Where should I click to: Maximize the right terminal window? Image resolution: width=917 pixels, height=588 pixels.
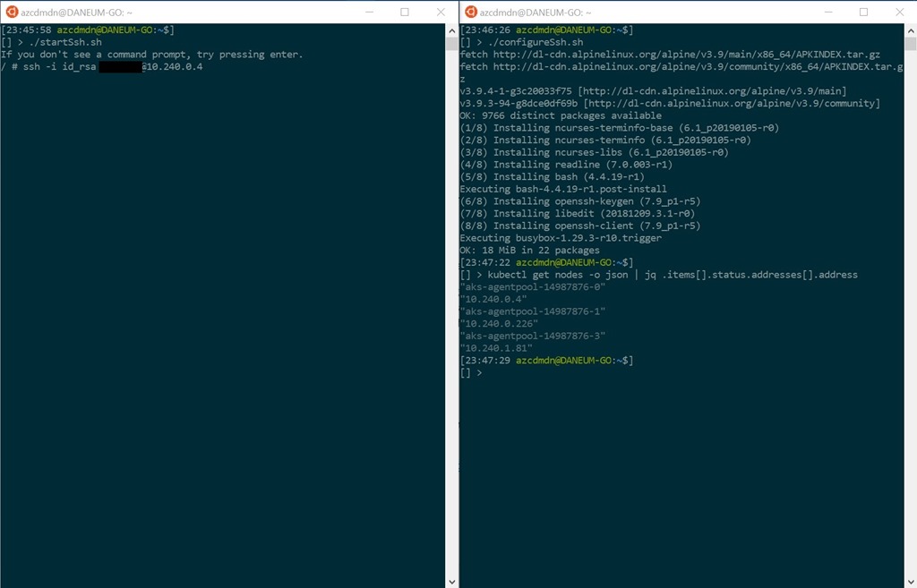click(863, 12)
